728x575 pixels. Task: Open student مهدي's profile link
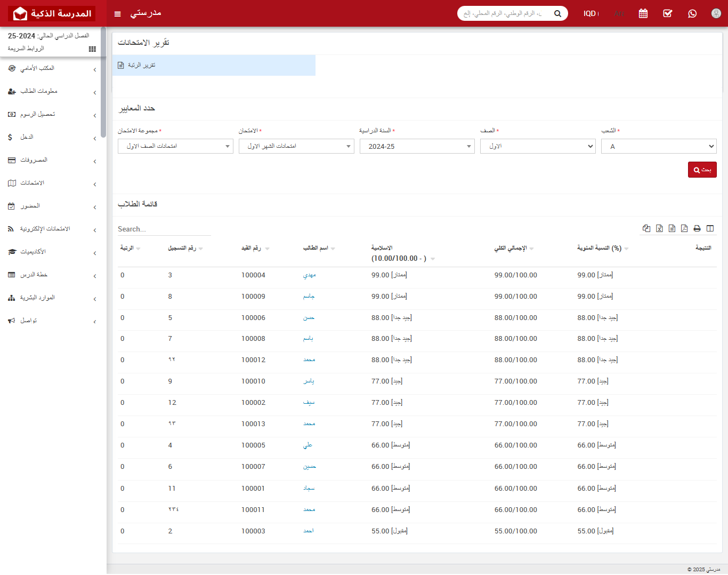click(309, 275)
